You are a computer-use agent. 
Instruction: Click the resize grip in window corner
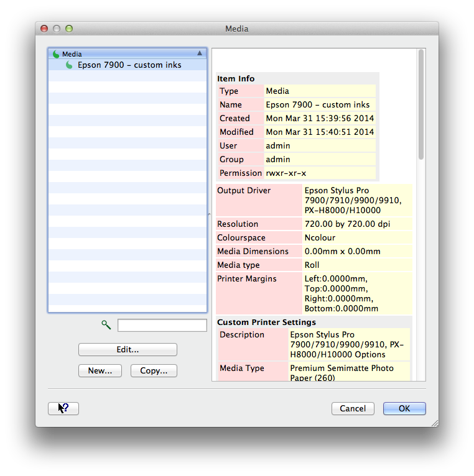[435, 423]
